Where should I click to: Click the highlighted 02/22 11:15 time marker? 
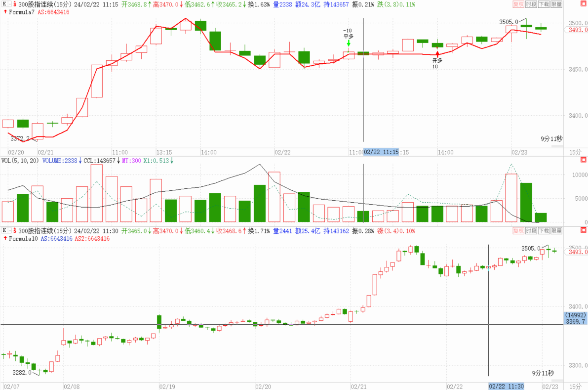pos(381,152)
